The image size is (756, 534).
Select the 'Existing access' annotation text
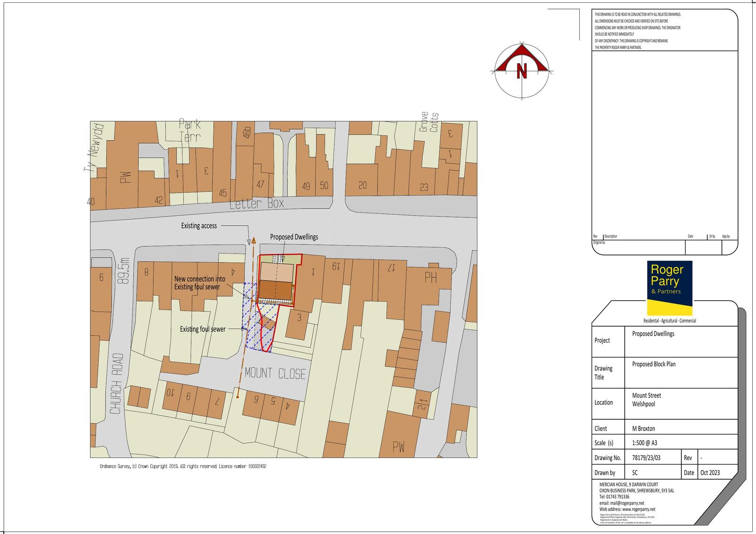click(x=199, y=226)
